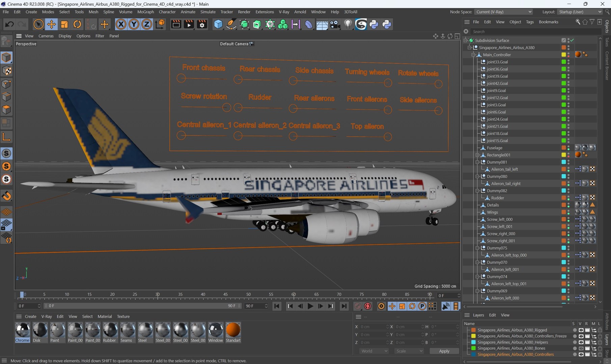611x364 pixels.
Task: Toggle Subdivision Surface enable checkmark
Action: click(572, 40)
